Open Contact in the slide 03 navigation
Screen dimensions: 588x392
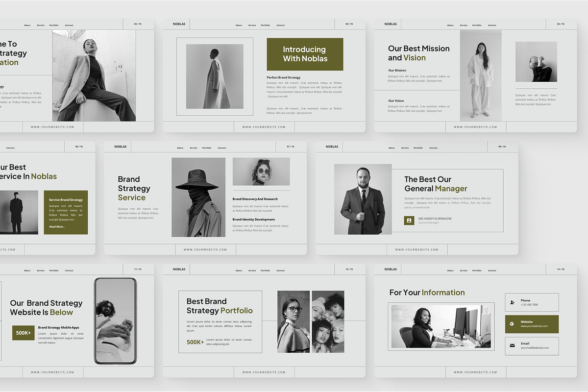[x=280, y=25]
